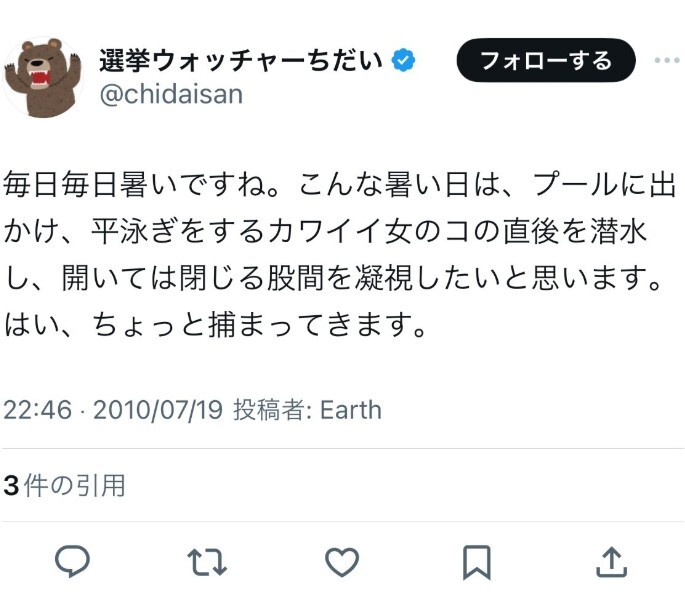Open the reply speech bubble icon

point(72,561)
